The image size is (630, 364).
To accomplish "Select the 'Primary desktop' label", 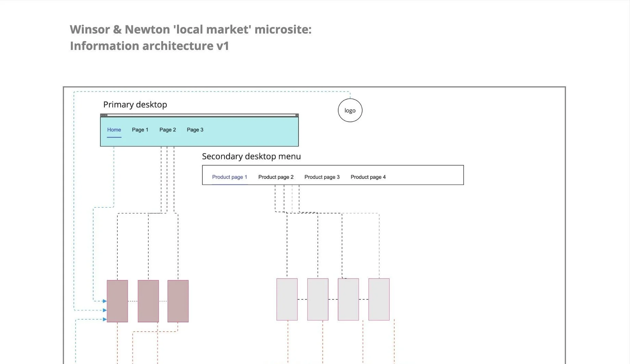I will click(135, 105).
